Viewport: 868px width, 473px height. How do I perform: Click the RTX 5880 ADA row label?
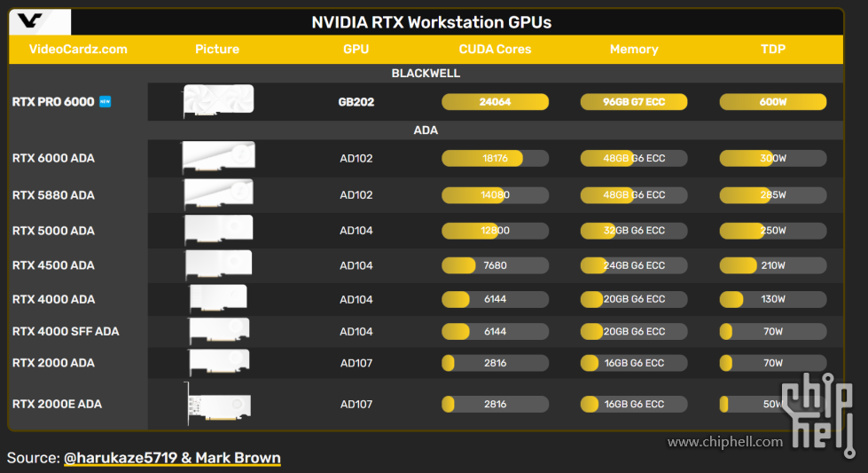click(53, 195)
